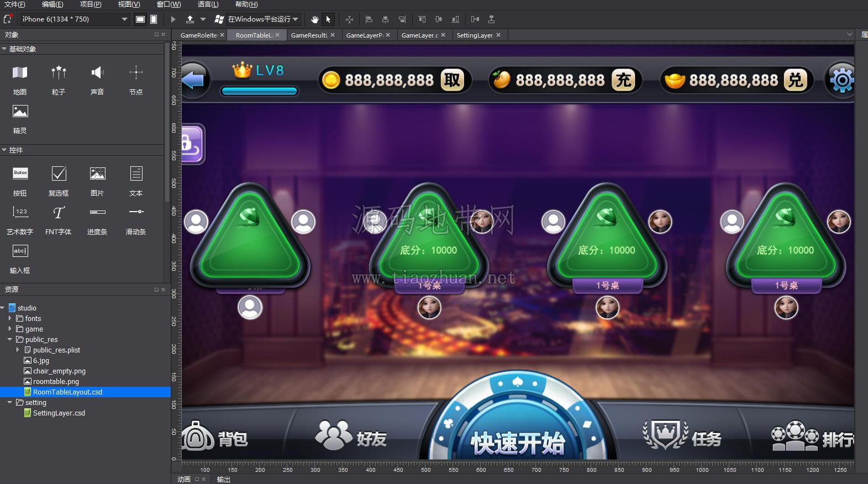Collapse the setting folder
This screenshot has width=868, height=484.
click(10, 402)
